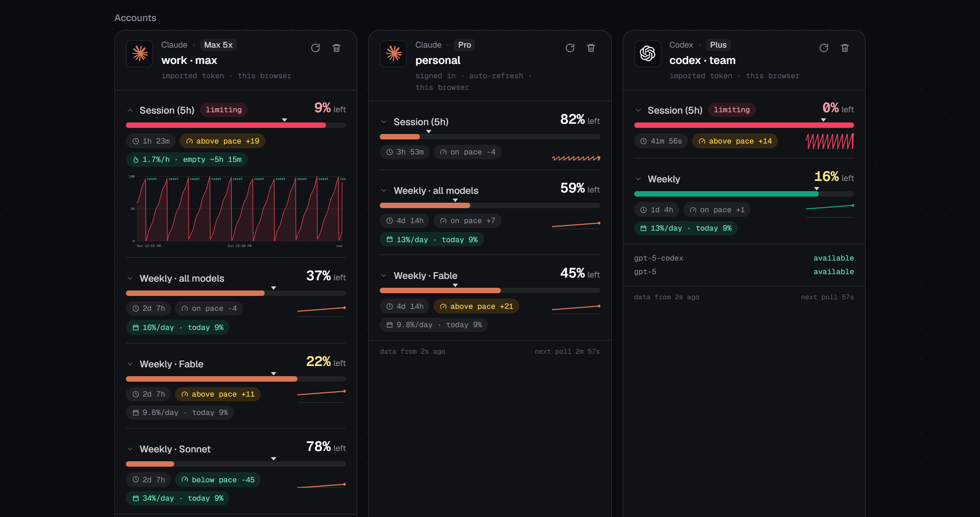The height and width of the screenshot is (517, 980).
Task: Expand personal Session (5h) chevron
Action: 384,122
